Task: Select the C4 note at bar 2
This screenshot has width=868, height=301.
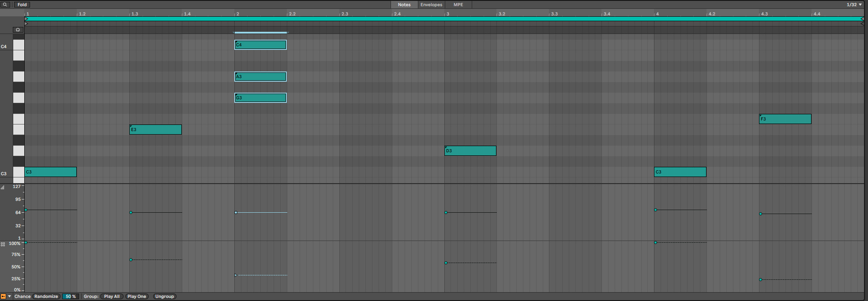Action: pos(260,45)
